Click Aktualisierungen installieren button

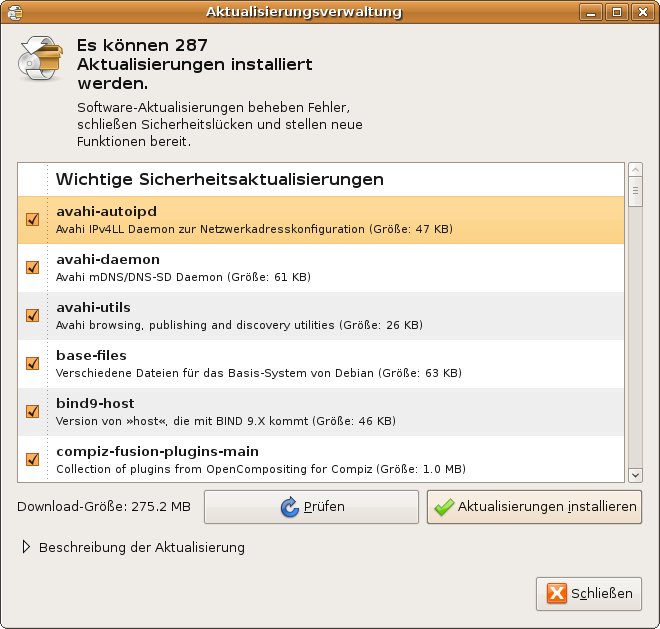tap(534, 507)
